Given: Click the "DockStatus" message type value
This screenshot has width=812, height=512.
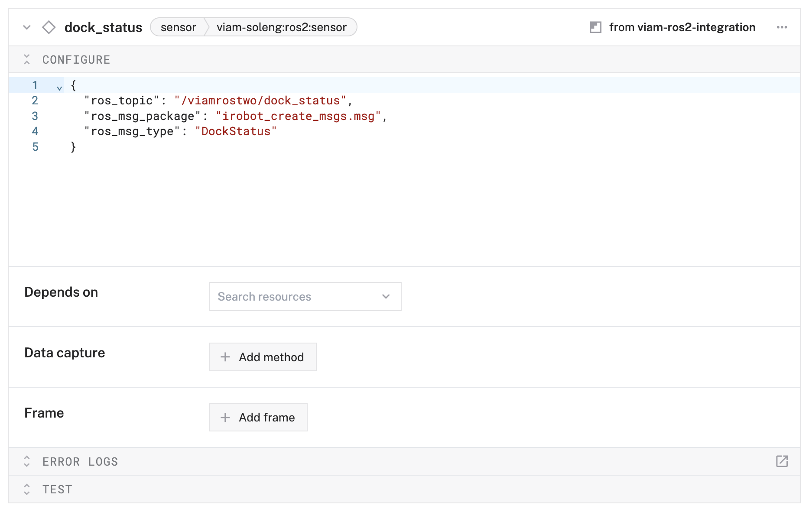Looking at the screenshot, I should [x=236, y=131].
